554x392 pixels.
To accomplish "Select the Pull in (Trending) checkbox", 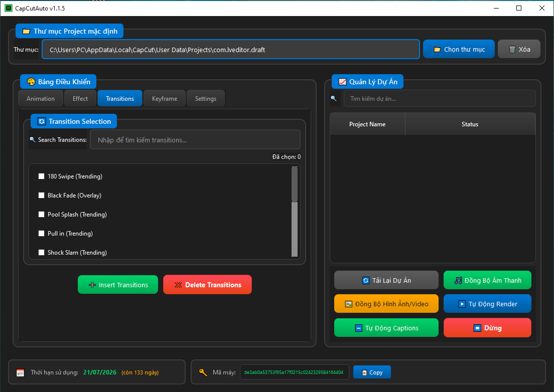I will click(x=41, y=233).
